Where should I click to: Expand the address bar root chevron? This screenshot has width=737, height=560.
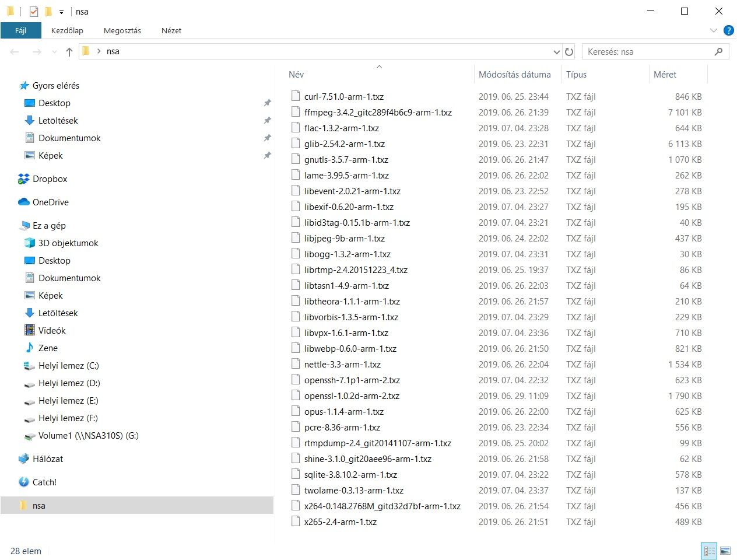99,51
